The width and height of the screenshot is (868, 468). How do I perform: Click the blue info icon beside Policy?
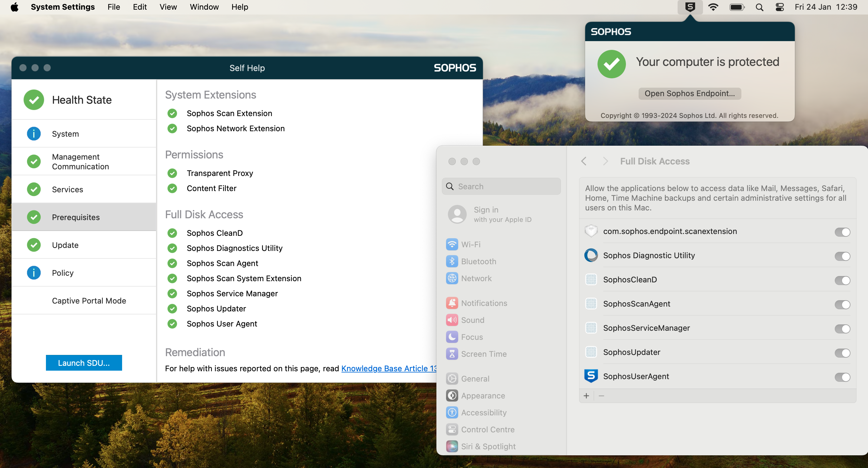(x=34, y=272)
